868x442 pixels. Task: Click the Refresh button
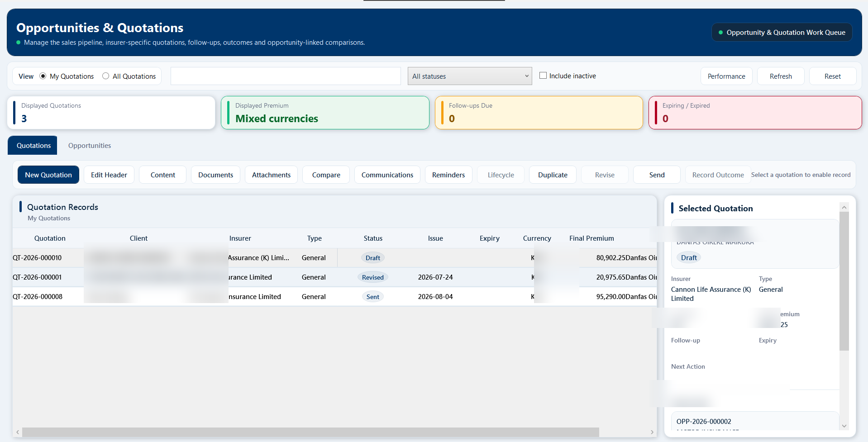click(x=781, y=76)
